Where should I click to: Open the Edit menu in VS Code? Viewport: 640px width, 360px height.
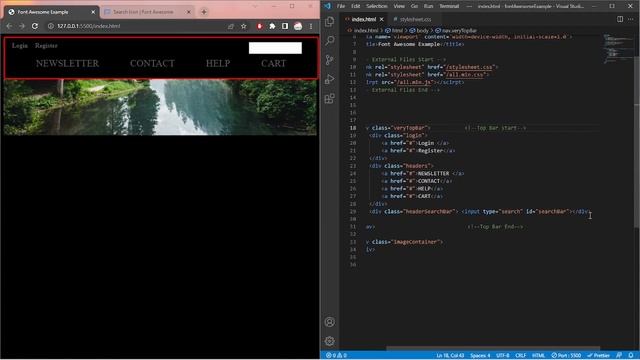[356, 6]
